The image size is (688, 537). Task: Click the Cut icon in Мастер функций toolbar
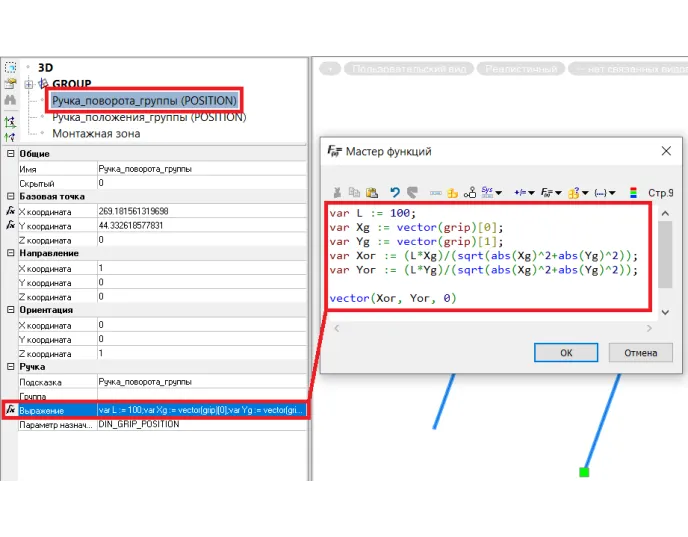[x=337, y=192]
